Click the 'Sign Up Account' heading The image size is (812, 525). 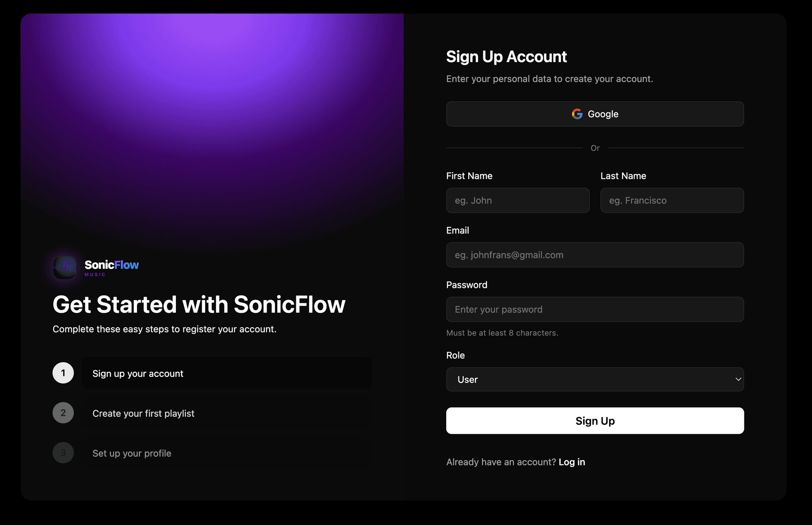(506, 57)
